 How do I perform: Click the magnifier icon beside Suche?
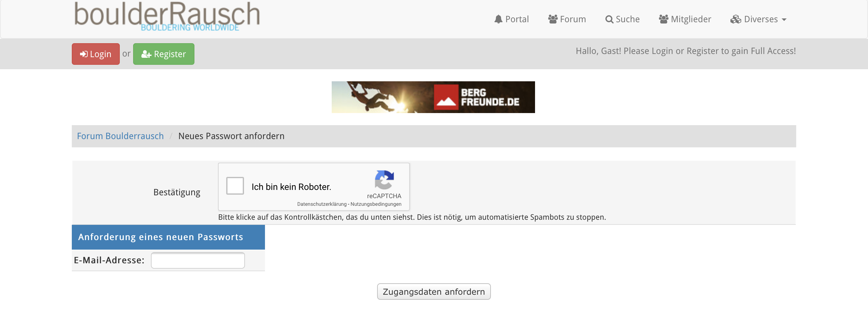click(609, 19)
